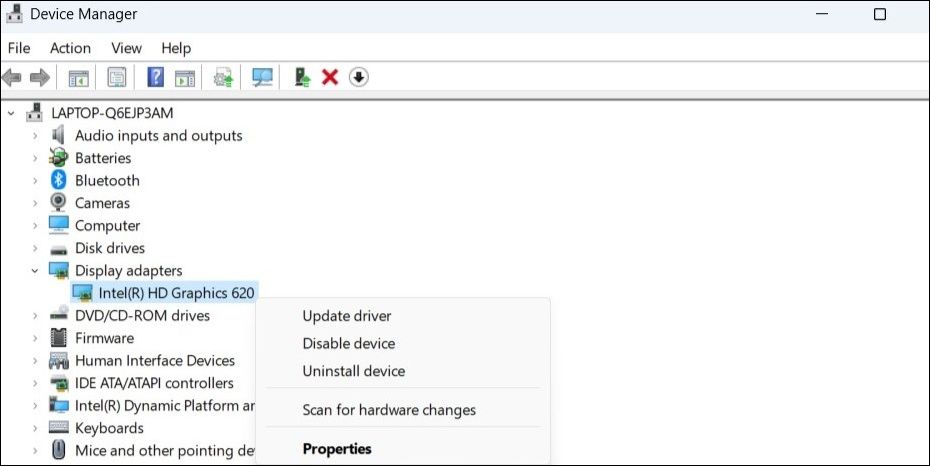Click the black down-arrow Disable device icon
This screenshot has width=930, height=466.
[358, 77]
